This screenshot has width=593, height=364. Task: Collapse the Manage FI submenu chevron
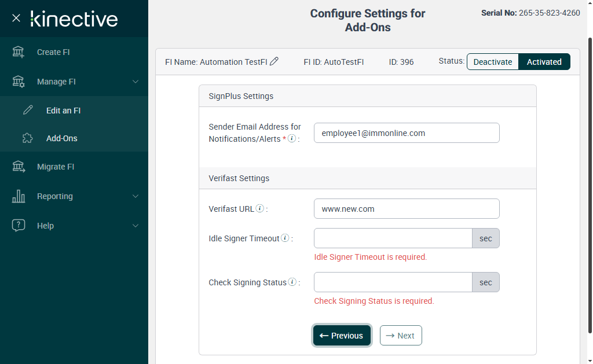click(x=136, y=82)
